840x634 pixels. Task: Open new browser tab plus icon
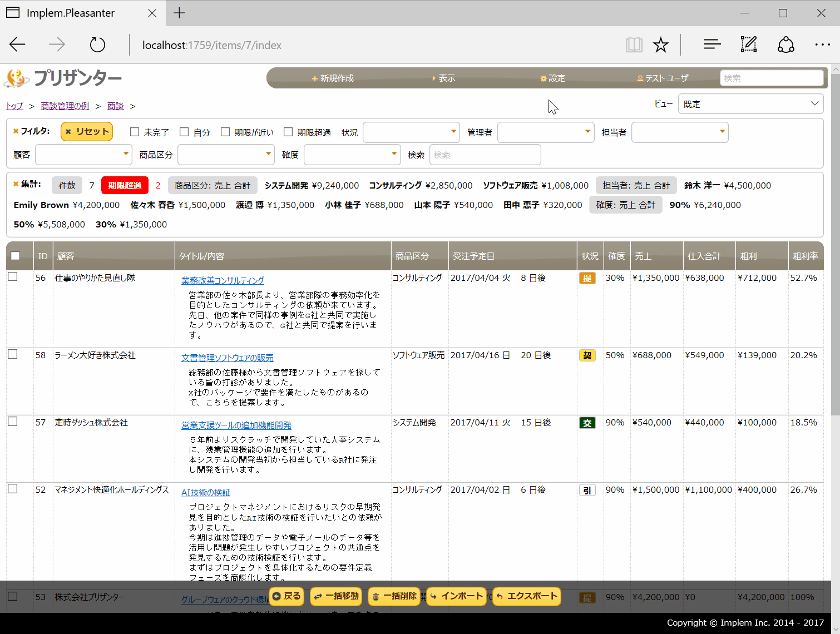click(179, 13)
